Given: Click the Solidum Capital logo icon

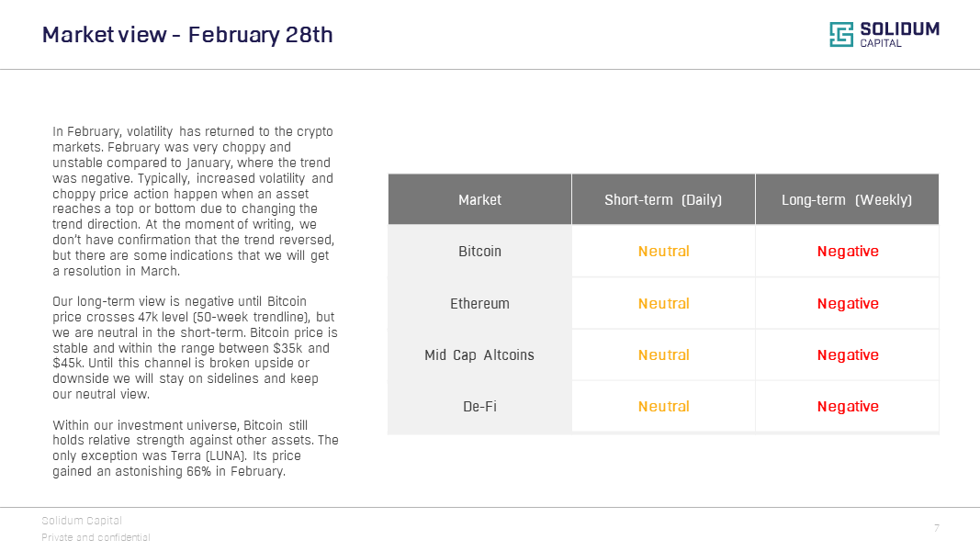Looking at the screenshot, I should (841, 35).
